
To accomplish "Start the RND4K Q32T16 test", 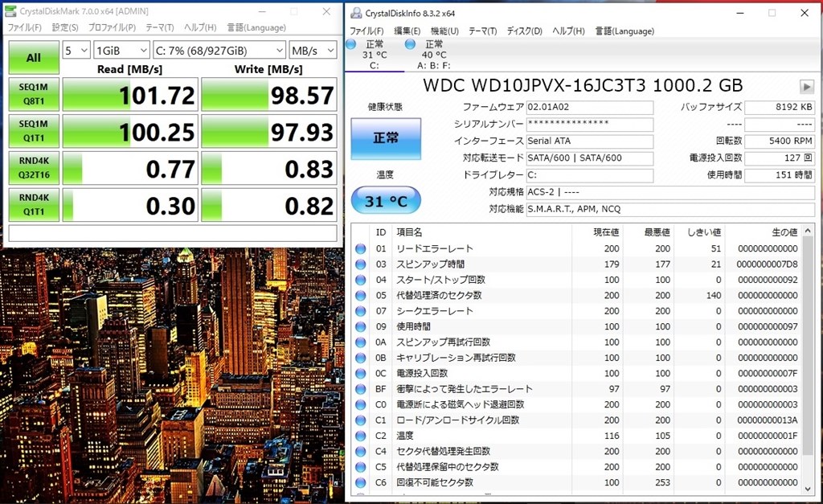I will tap(34, 168).
